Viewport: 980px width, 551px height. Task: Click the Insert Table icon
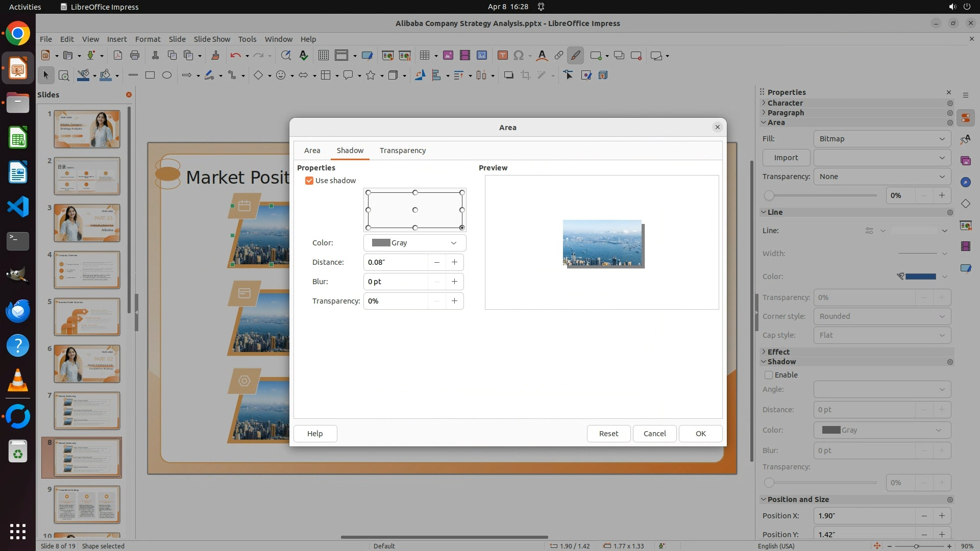pos(424,56)
